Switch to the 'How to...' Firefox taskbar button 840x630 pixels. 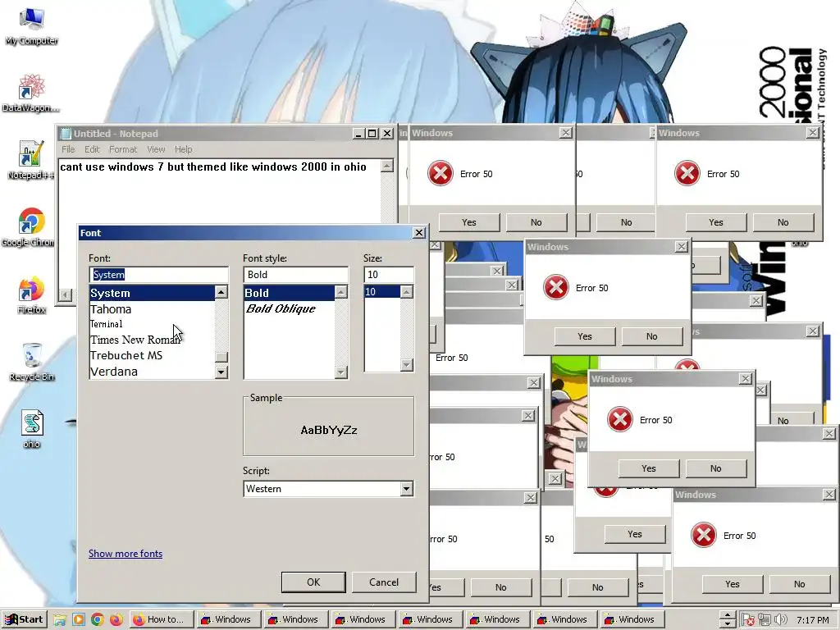click(160, 620)
